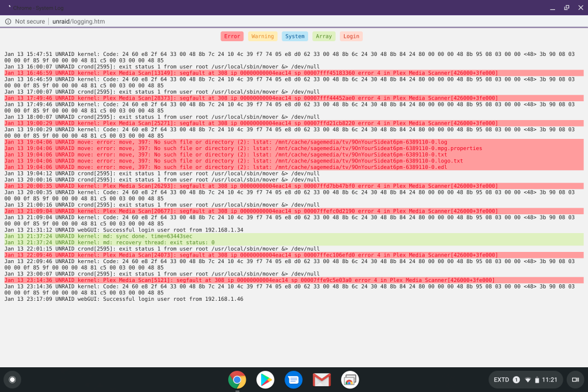Click the Jan 13 20:00:35 segfault error line

point(294,186)
